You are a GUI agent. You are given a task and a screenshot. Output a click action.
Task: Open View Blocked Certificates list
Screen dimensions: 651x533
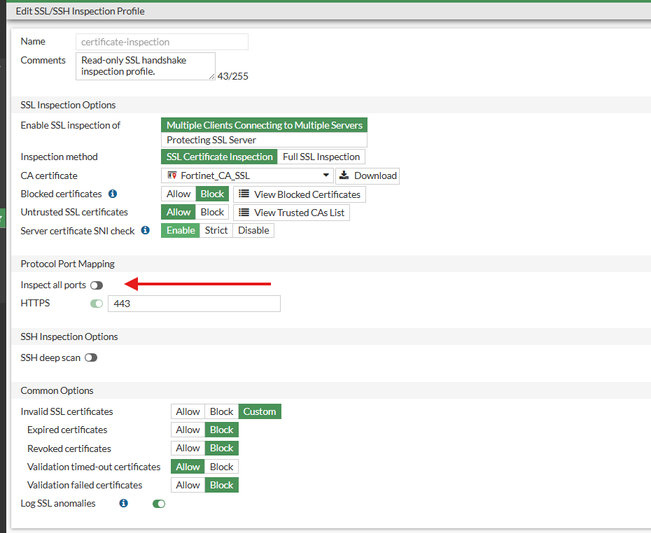coord(299,194)
